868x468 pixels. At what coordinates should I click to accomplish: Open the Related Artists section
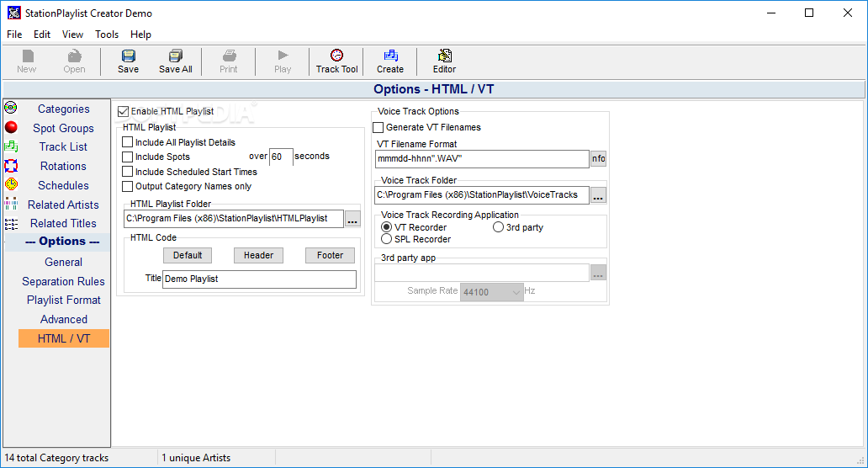pos(63,205)
